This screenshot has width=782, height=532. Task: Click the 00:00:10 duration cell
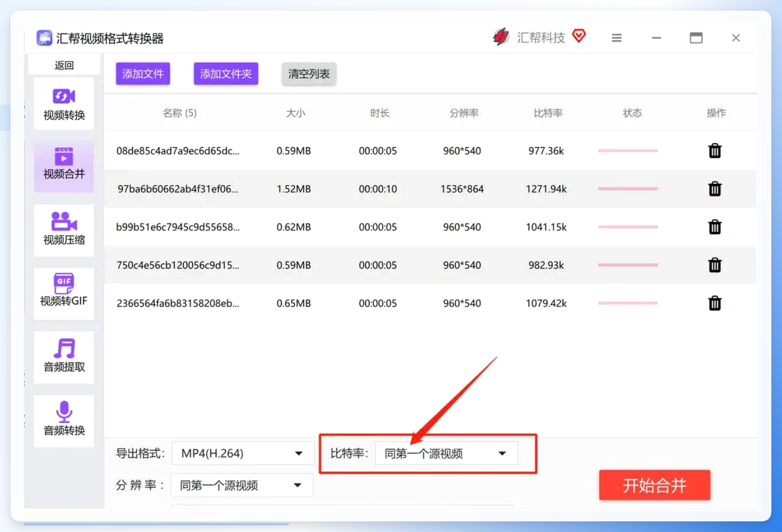pyautogui.click(x=378, y=189)
